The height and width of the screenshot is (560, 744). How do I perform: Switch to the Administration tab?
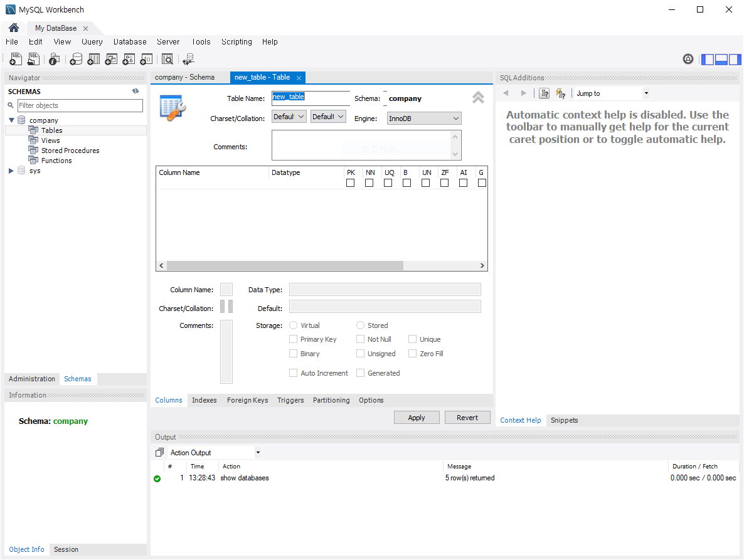click(x=32, y=379)
